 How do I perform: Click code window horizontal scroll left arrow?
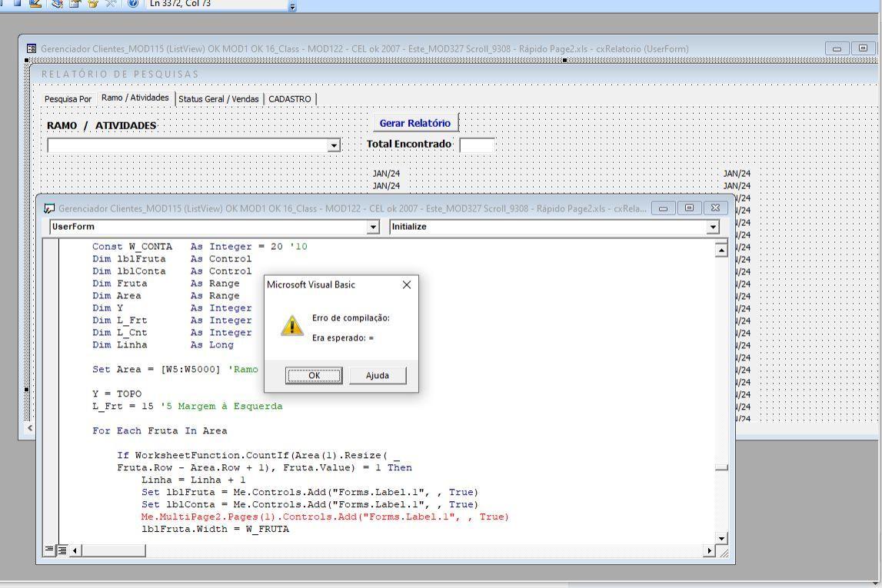pos(75,550)
